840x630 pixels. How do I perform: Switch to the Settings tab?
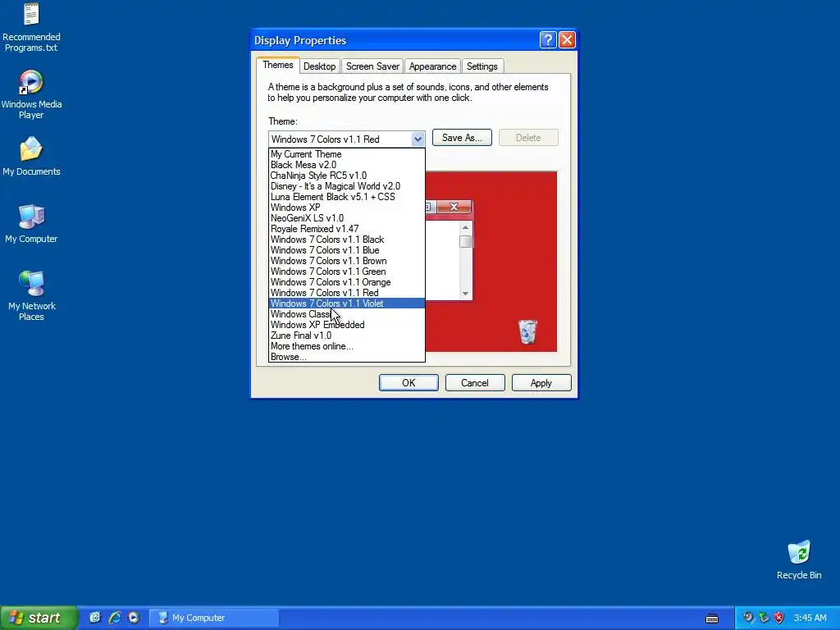tap(482, 66)
